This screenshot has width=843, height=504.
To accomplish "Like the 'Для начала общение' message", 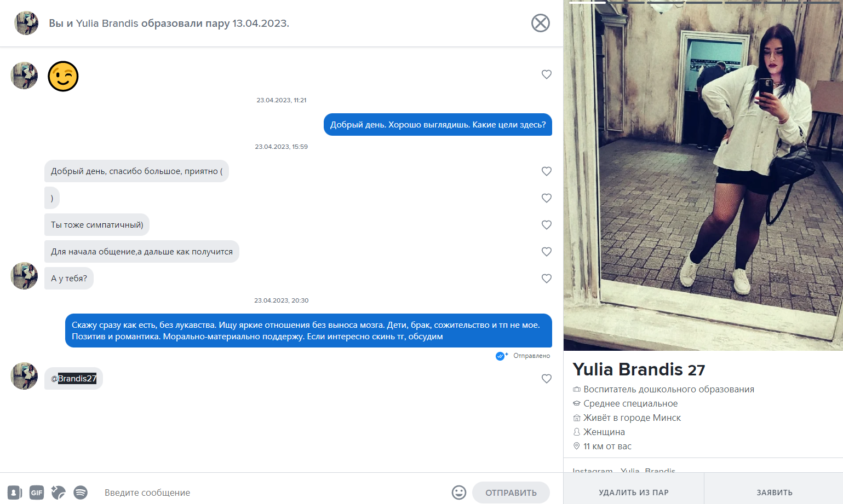I will point(546,252).
